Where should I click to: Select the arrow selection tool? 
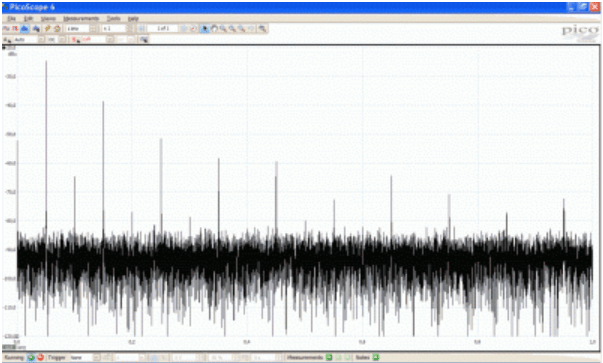[205, 29]
